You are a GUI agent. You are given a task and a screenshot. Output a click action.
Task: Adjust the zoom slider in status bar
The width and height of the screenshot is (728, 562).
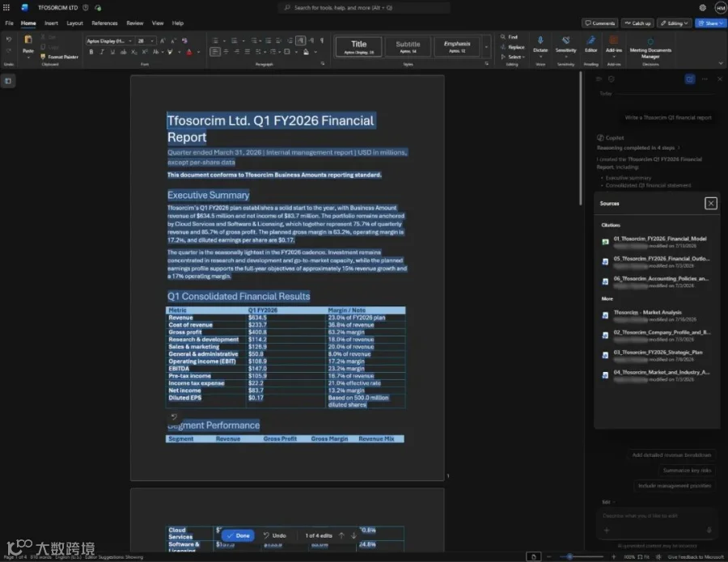569,556
